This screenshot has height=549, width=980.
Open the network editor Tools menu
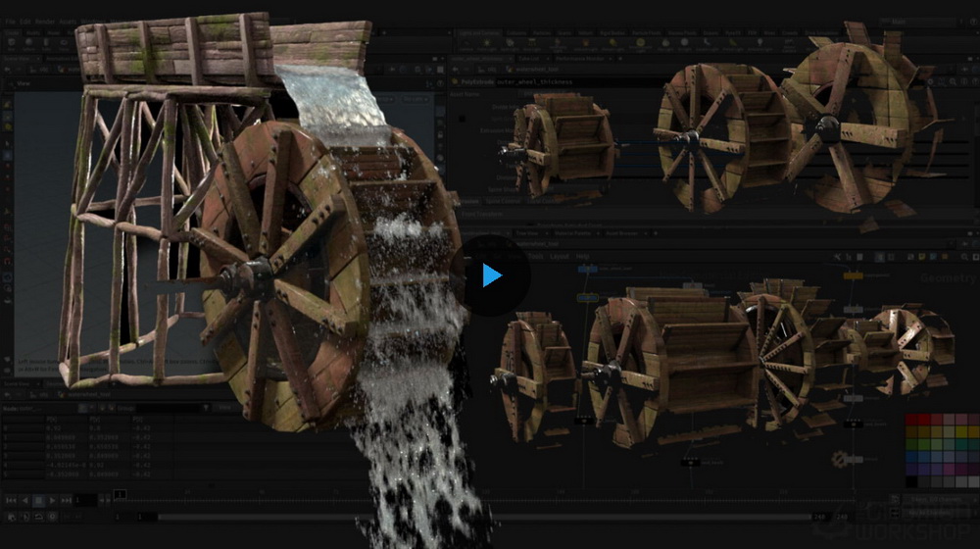point(536,257)
